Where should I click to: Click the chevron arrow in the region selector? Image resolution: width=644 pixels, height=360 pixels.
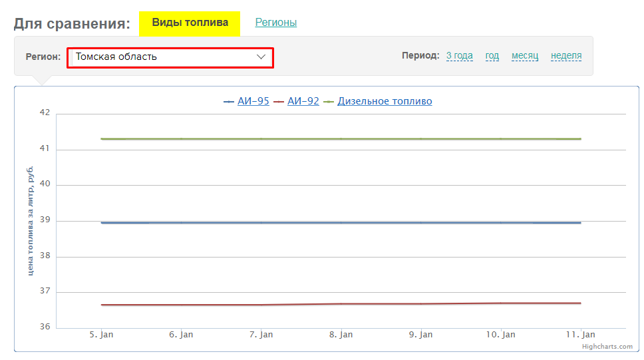coord(261,57)
